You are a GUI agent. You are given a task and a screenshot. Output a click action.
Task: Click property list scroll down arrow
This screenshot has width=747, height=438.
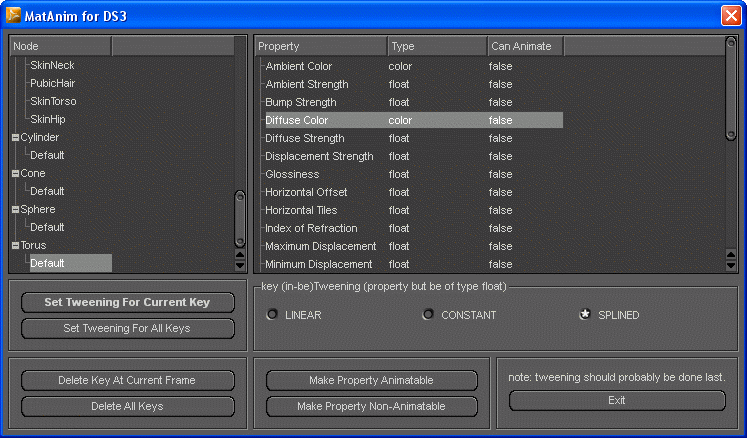(731, 265)
